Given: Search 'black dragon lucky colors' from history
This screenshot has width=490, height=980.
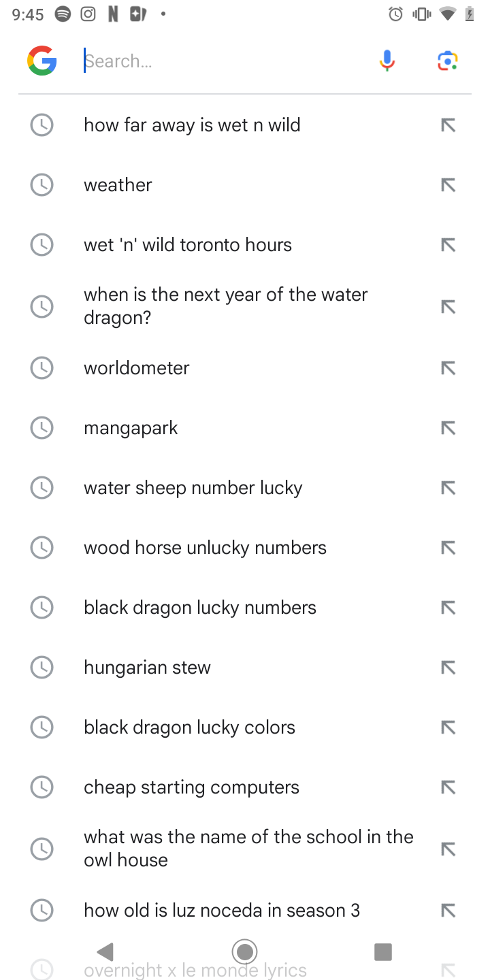Looking at the screenshot, I should click(x=189, y=728).
